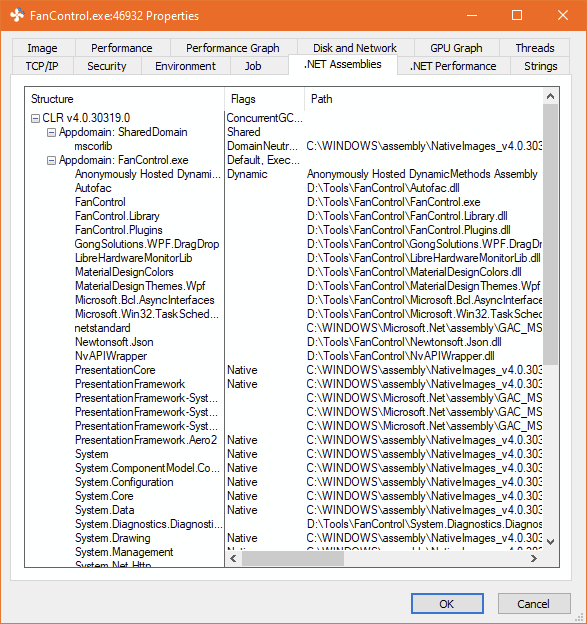The width and height of the screenshot is (587, 624).
Task: Click the horizontal scrollbar left arrow
Action: (x=233, y=559)
